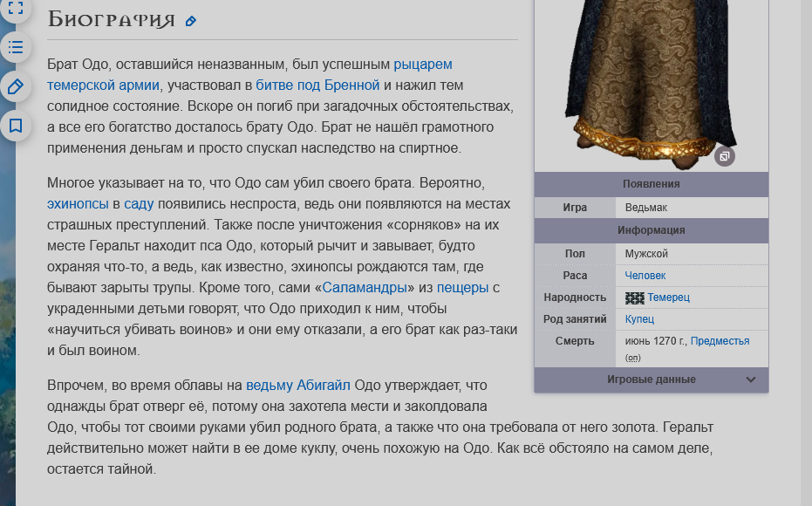812x506 pixels.
Task: Click the Temerian flag icon next to Темерец
Action: coord(634,297)
